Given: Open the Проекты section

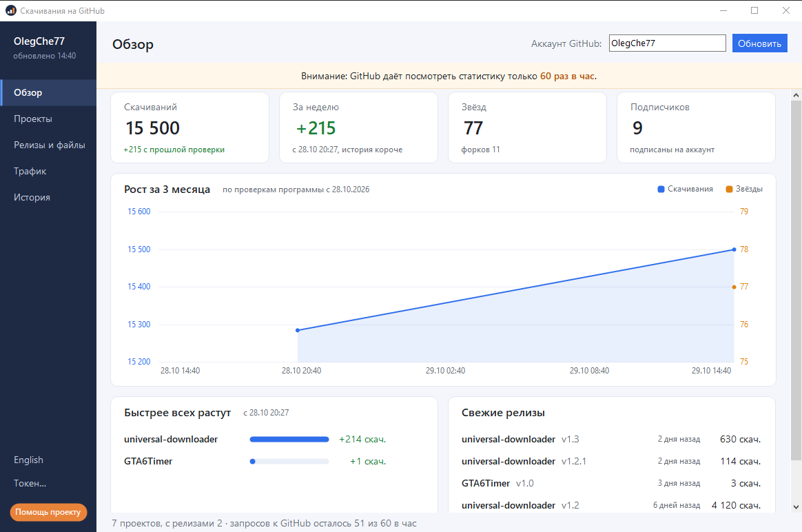Looking at the screenshot, I should click(x=48, y=119).
